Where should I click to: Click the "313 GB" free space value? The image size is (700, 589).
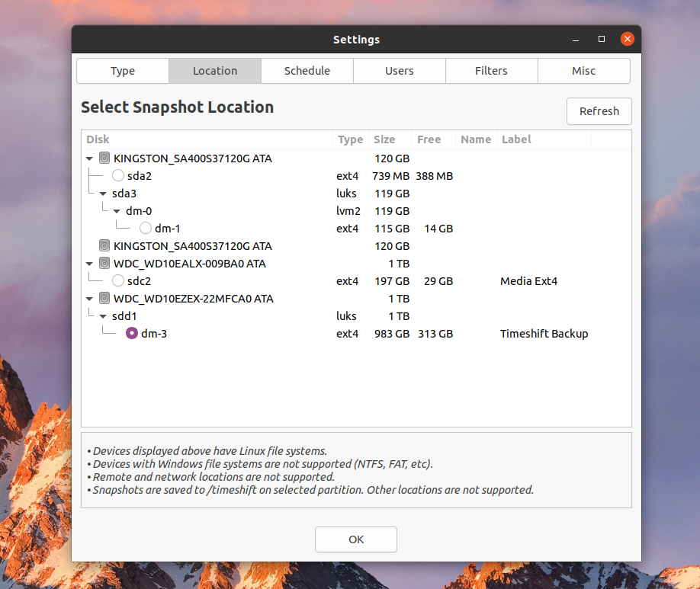(435, 334)
